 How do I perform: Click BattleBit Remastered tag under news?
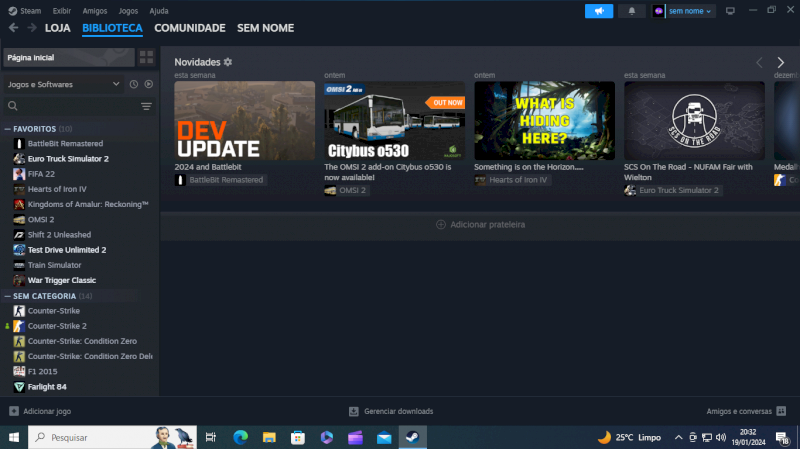pos(220,180)
